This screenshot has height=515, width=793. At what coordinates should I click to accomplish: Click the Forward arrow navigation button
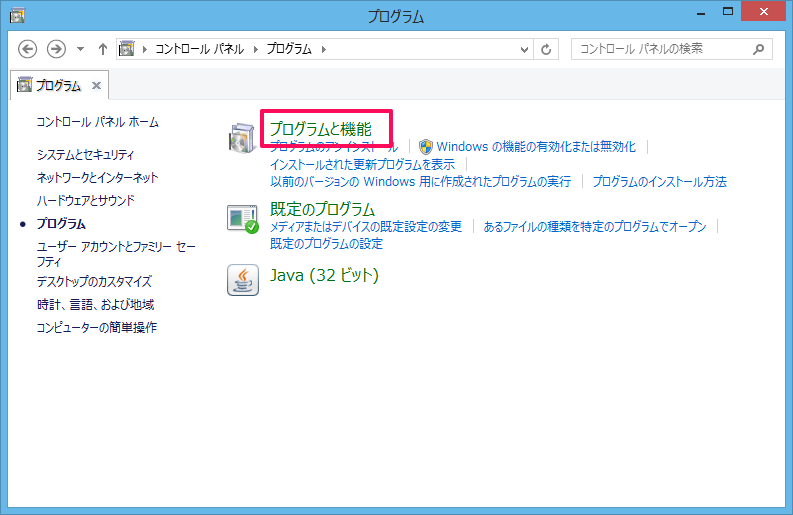coord(56,49)
